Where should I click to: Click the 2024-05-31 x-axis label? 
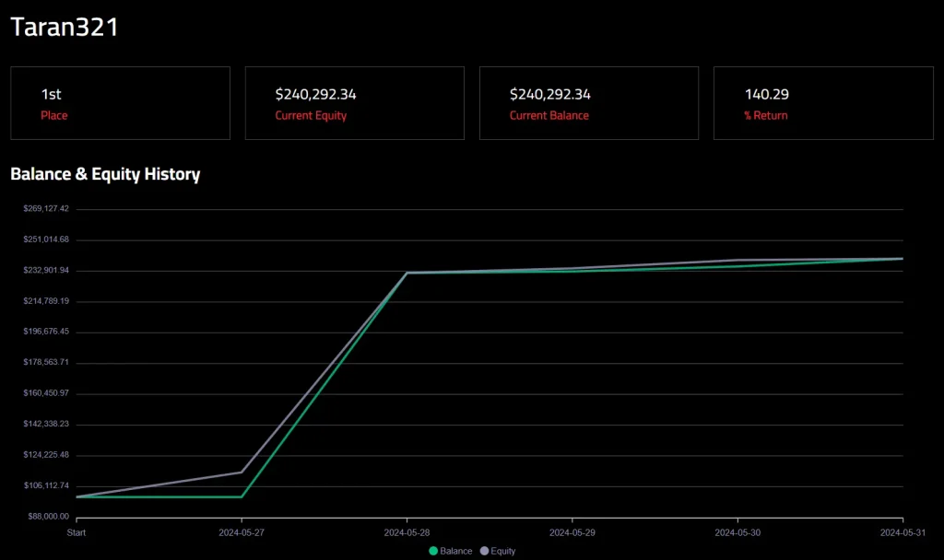[903, 532]
